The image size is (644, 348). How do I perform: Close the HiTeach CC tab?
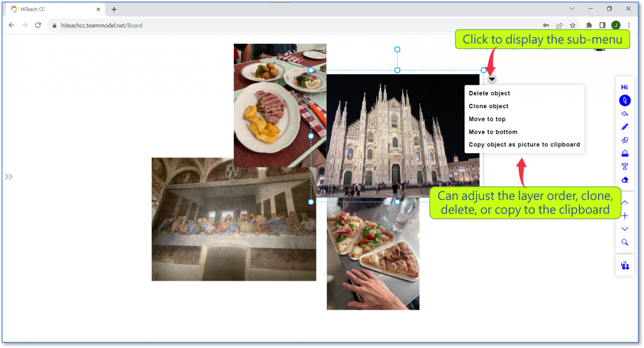pyautogui.click(x=98, y=9)
